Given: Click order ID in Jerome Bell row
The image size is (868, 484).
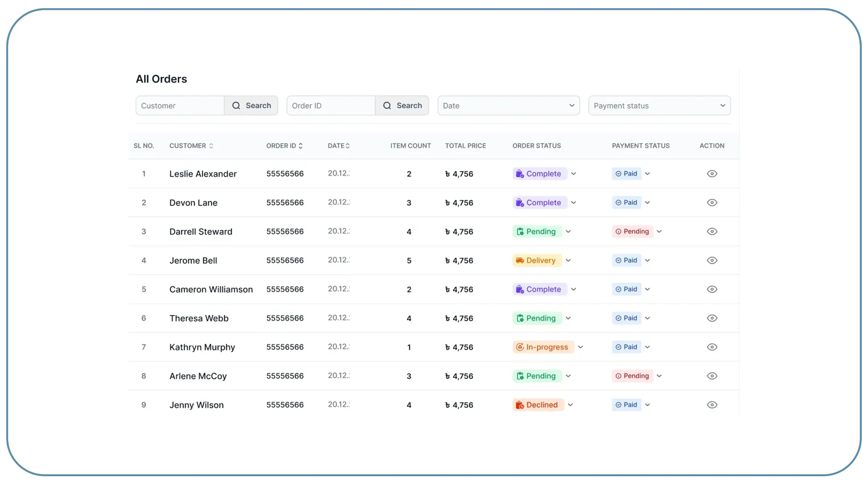Looking at the screenshot, I should point(285,260).
